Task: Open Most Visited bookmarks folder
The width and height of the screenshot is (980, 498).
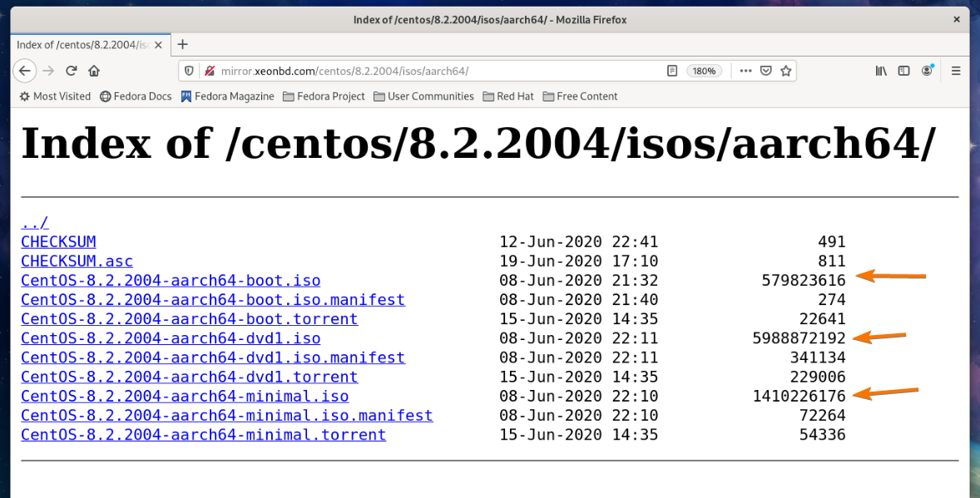Action: (54, 96)
